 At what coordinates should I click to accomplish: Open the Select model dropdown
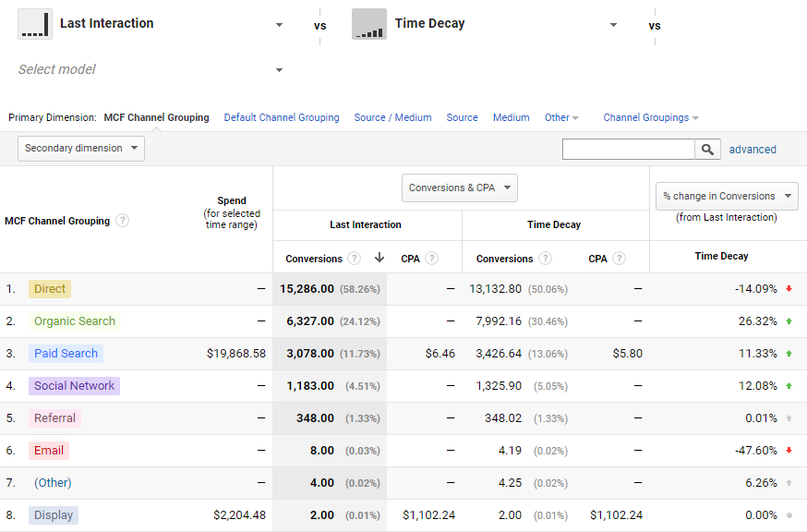coord(151,69)
